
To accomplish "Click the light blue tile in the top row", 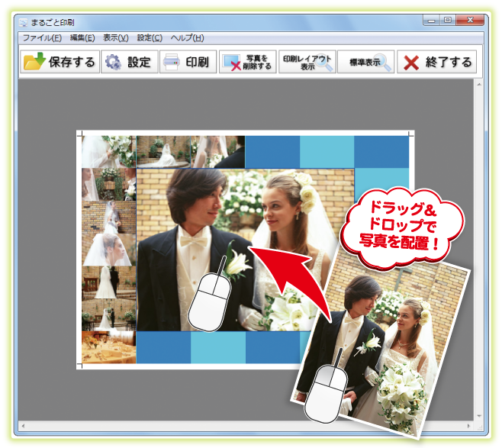I will [x=327, y=150].
